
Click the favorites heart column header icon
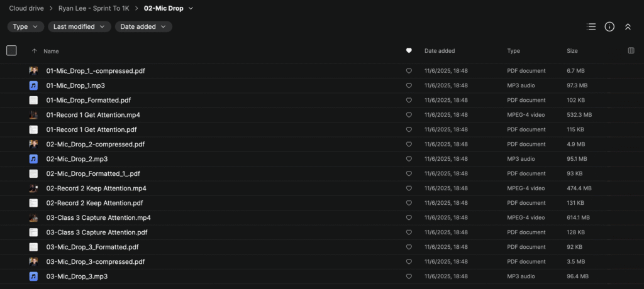click(x=409, y=51)
